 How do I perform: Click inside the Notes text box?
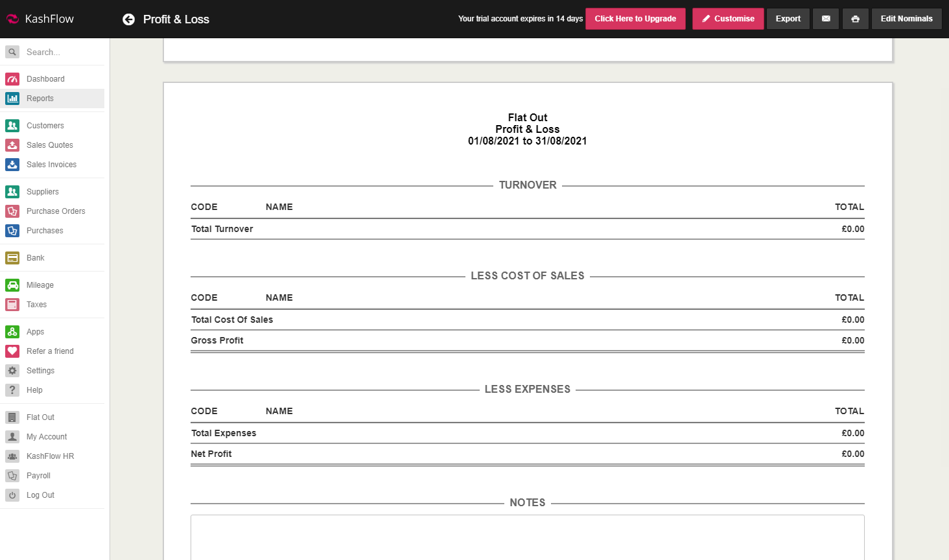tap(527, 537)
